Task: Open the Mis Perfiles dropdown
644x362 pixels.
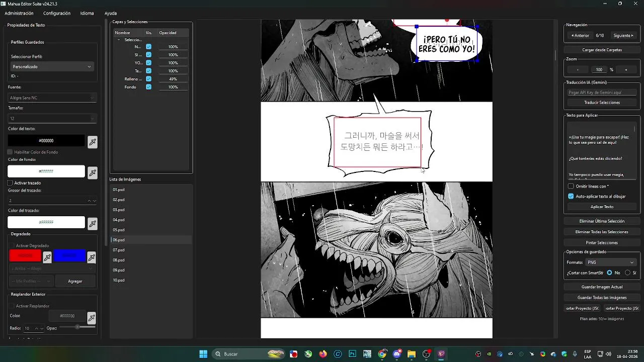Action: [x=31, y=281]
